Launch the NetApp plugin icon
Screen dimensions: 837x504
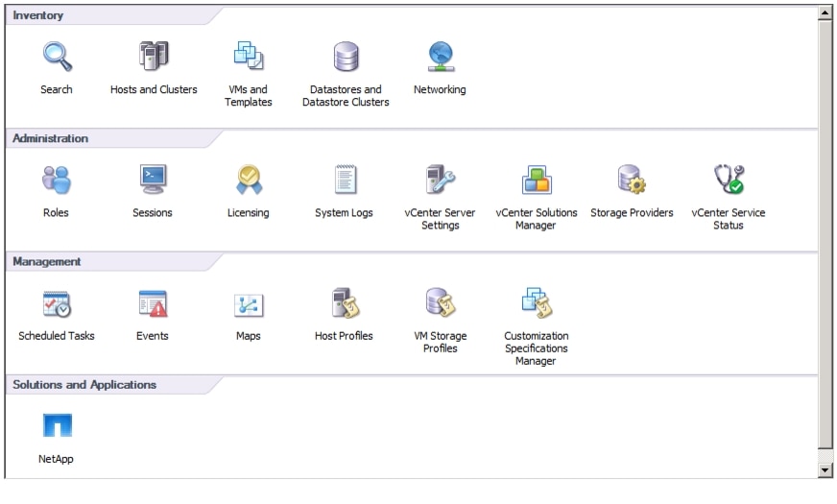click(x=58, y=425)
